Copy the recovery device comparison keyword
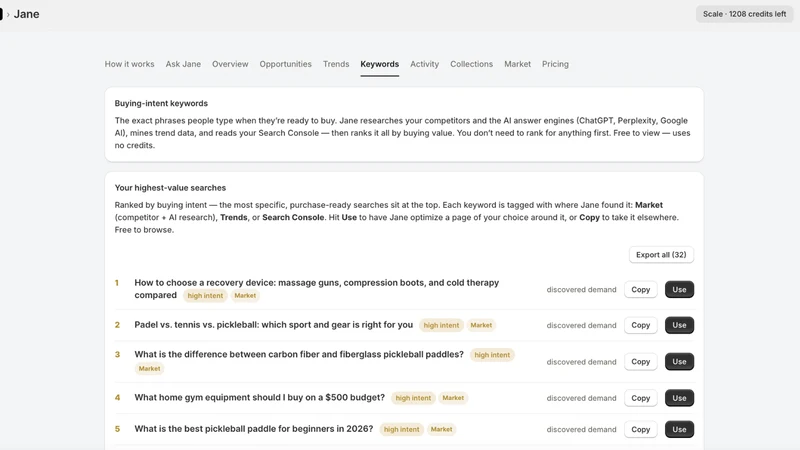 click(640, 289)
